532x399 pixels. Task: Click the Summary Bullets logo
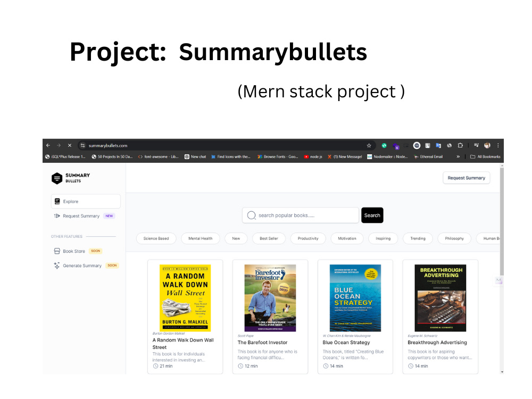71,178
